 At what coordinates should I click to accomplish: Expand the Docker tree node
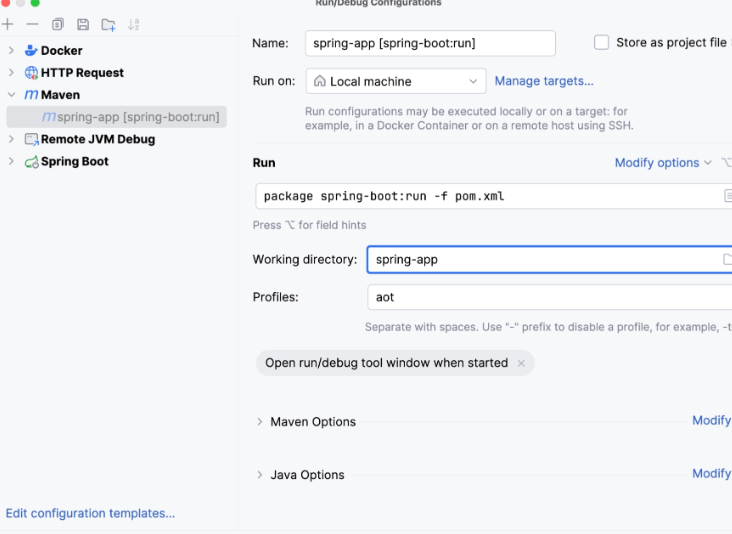(x=11, y=50)
